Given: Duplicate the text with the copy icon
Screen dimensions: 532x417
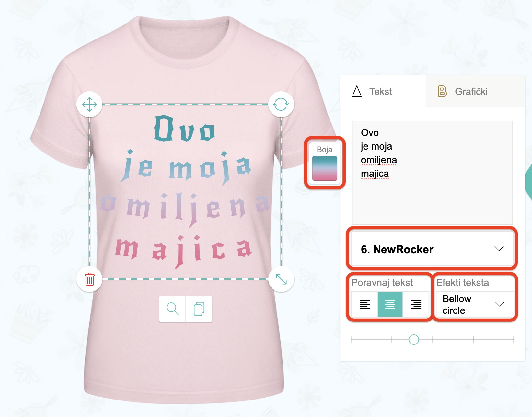Looking at the screenshot, I should [x=199, y=309].
